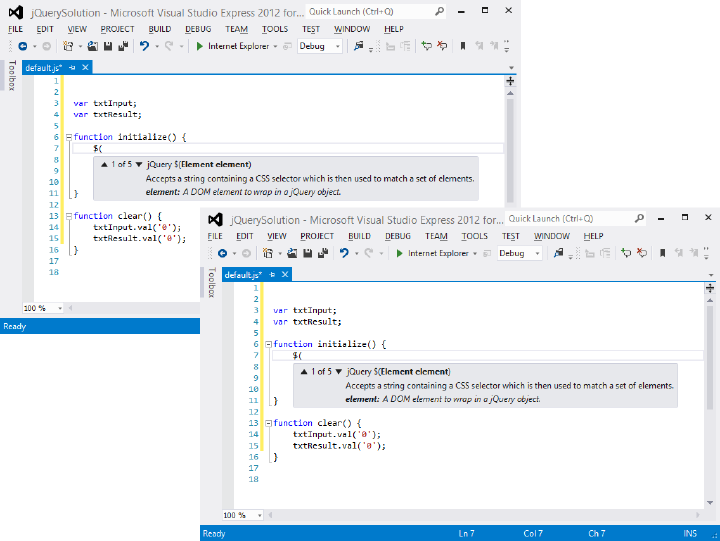The height and width of the screenshot is (541, 720).
Task: Click Save All icon in back window toolbar
Action: tap(123, 46)
